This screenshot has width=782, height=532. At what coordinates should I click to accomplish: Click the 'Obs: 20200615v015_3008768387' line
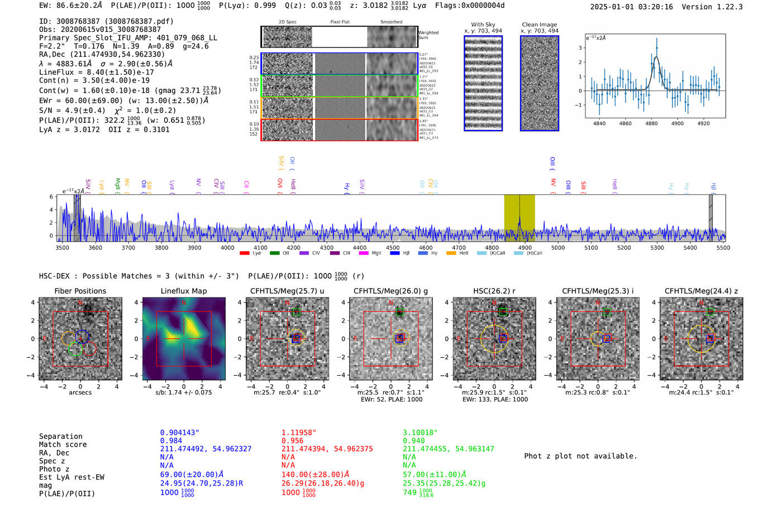[100, 30]
